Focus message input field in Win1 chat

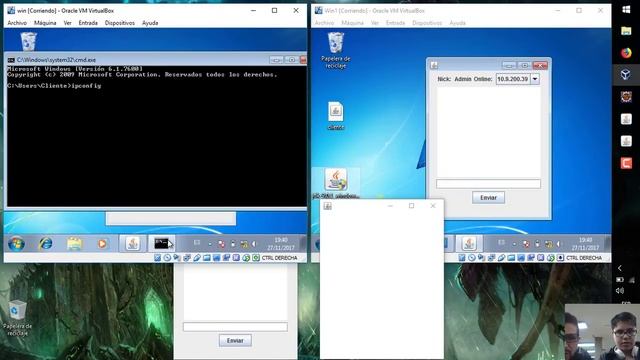coord(488,184)
